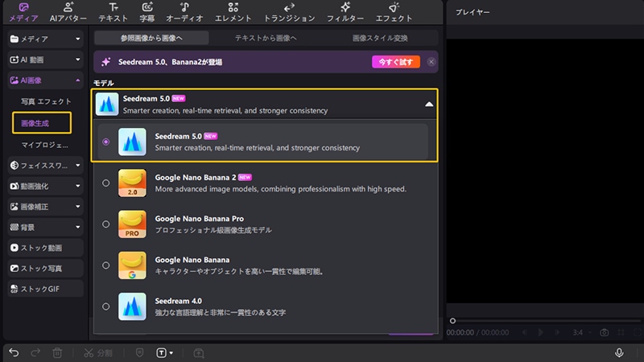The height and width of the screenshot is (362, 644).
Task: Switch to 参照画像から画像へ tab
Action: tap(151, 38)
